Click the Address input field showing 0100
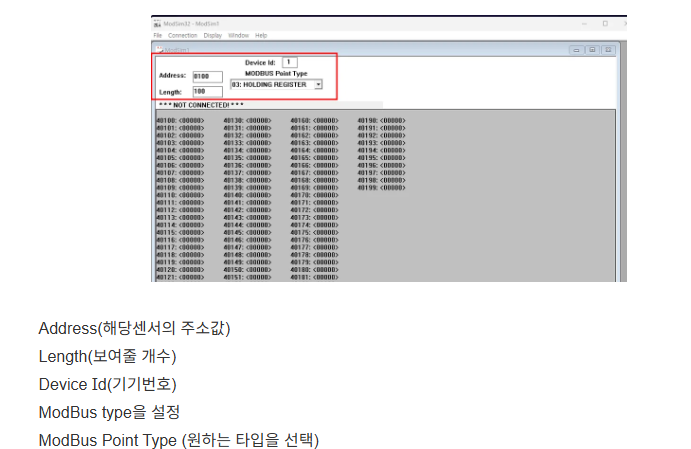 [x=208, y=76]
